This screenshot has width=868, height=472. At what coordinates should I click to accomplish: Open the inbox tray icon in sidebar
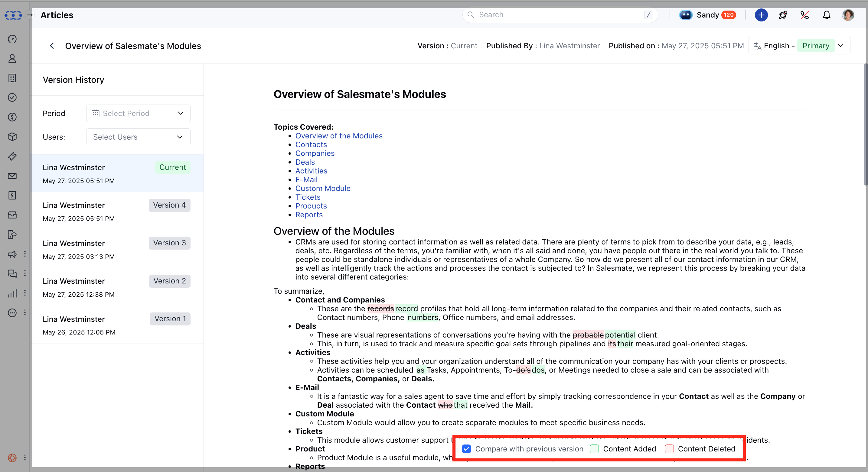click(x=12, y=215)
